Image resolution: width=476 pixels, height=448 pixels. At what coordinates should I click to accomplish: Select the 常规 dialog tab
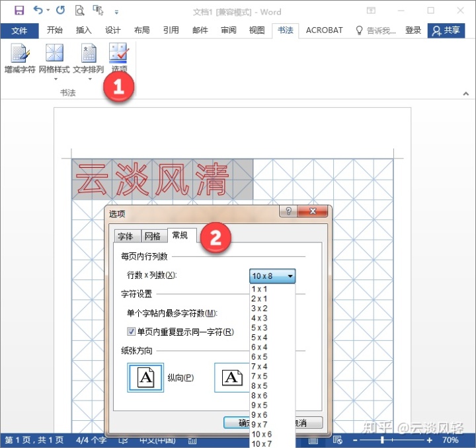[181, 235]
